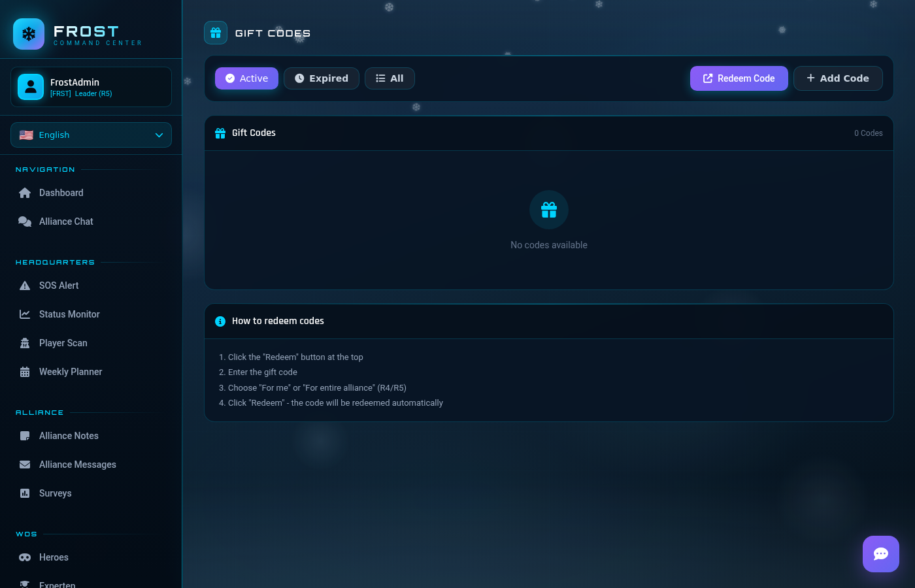Screen dimensions: 915x588
Task: Expand language selector chevron arrow
Action: coord(159,135)
